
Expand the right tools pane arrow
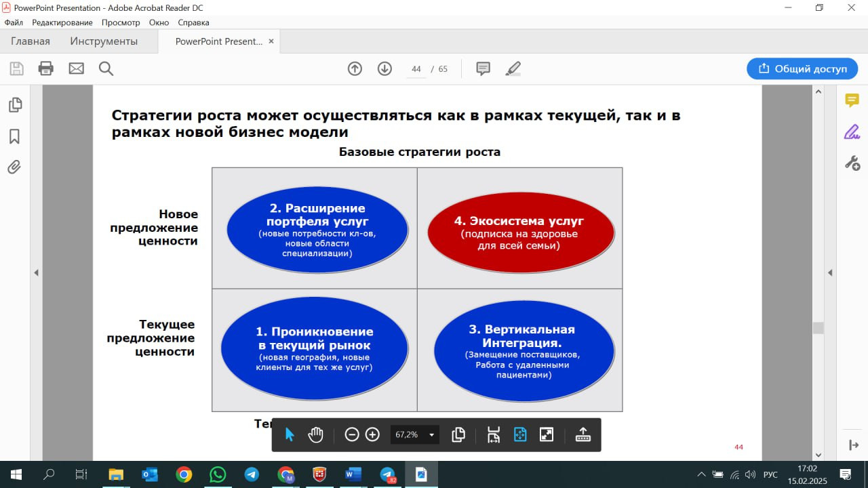(830, 272)
